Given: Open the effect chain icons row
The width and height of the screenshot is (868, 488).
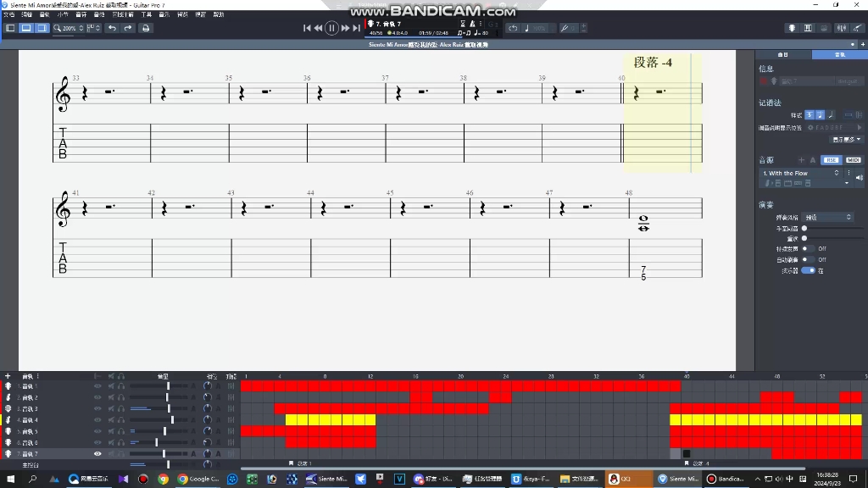Looking at the screenshot, I should (x=788, y=183).
